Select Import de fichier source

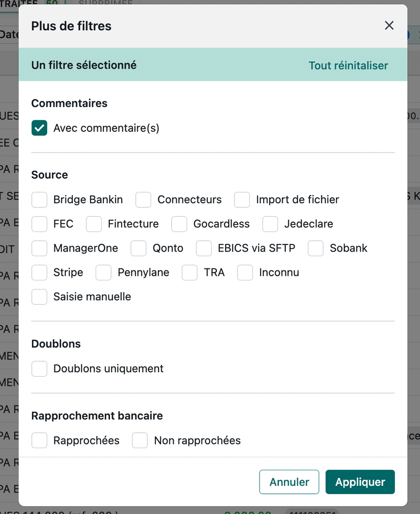[x=242, y=200]
